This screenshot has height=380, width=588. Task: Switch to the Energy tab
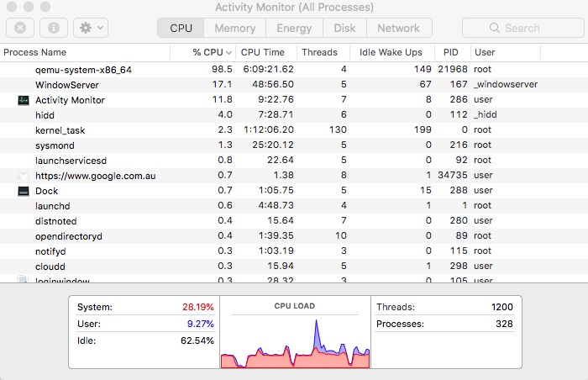point(294,28)
